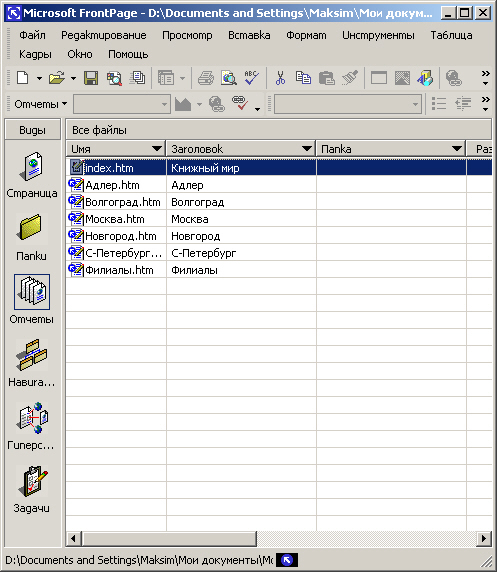Viewport: 497px width, 572px height.
Task: Save with the floppy disk icon
Action: pyautogui.click(x=91, y=78)
